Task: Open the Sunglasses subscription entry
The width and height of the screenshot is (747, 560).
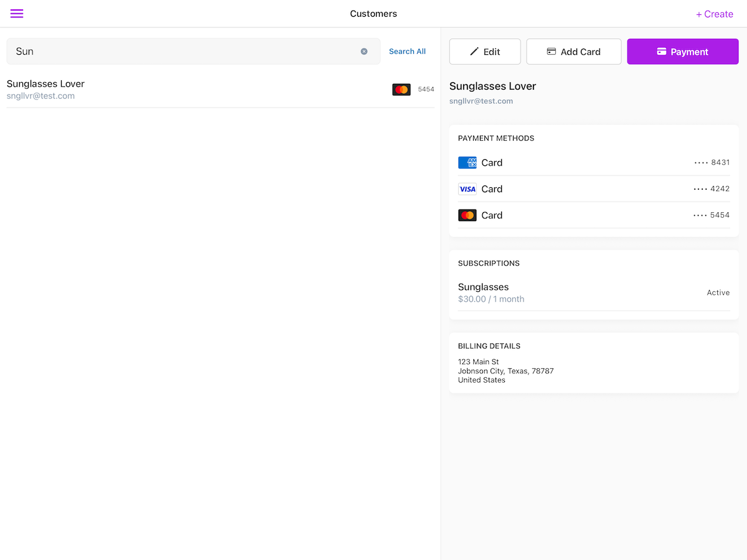Action: click(x=492, y=292)
